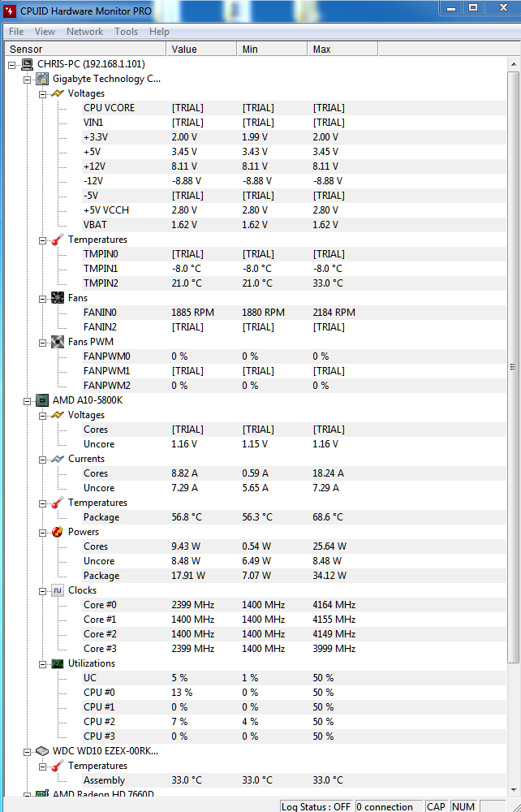Click the AMD A10-5800K processor chip icon

click(42, 400)
